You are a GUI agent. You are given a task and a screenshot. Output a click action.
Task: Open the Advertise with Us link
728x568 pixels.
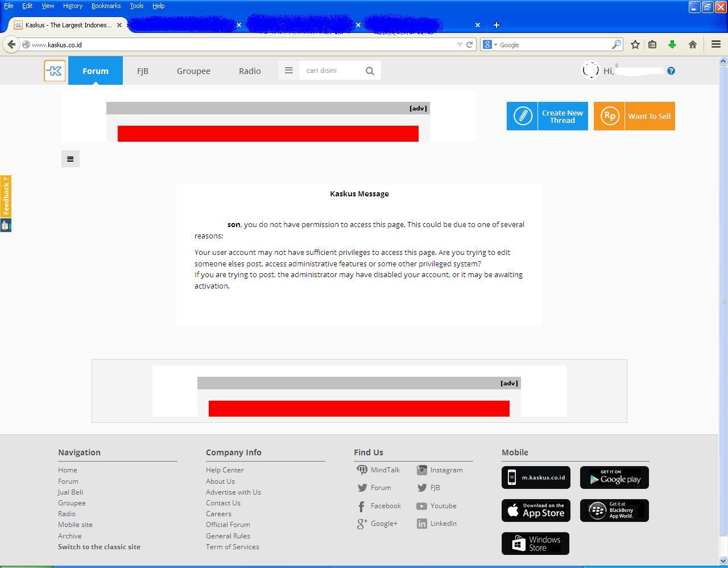tap(233, 492)
